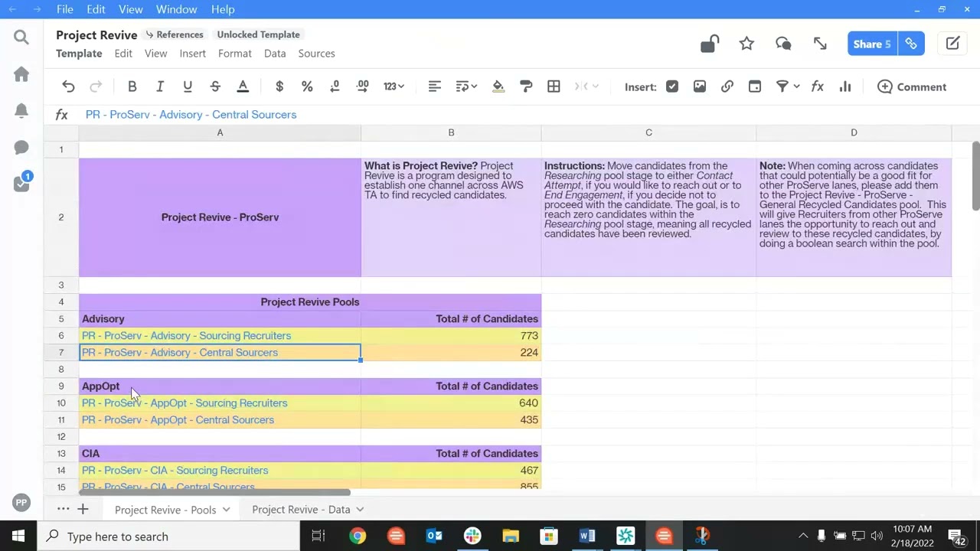Open notifications bell in sidebar
980x551 pixels.
pyautogui.click(x=21, y=111)
